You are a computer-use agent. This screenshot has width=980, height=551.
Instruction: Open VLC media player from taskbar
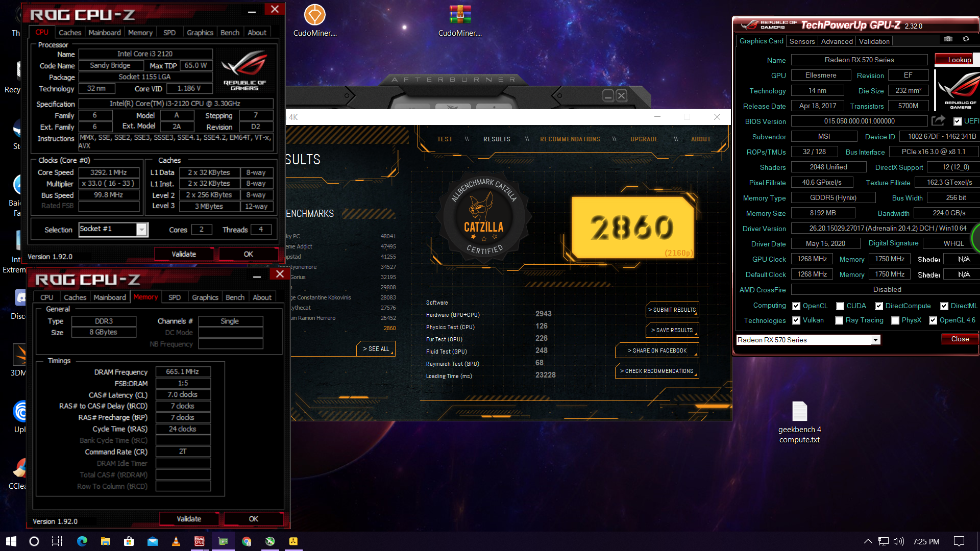(176, 541)
